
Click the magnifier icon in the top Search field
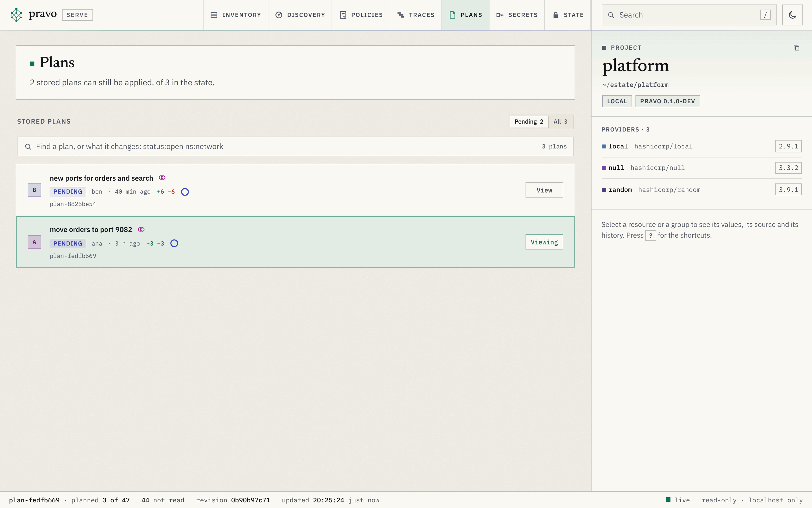[611, 15]
